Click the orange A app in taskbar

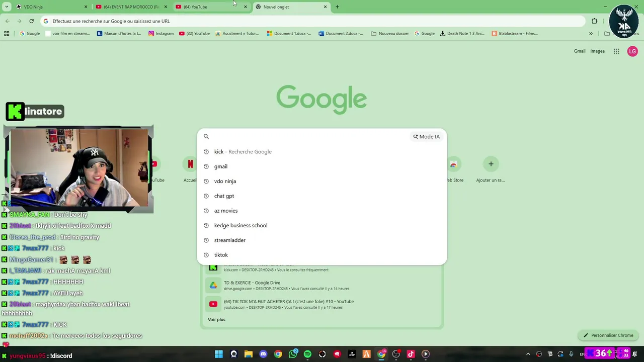click(366, 354)
